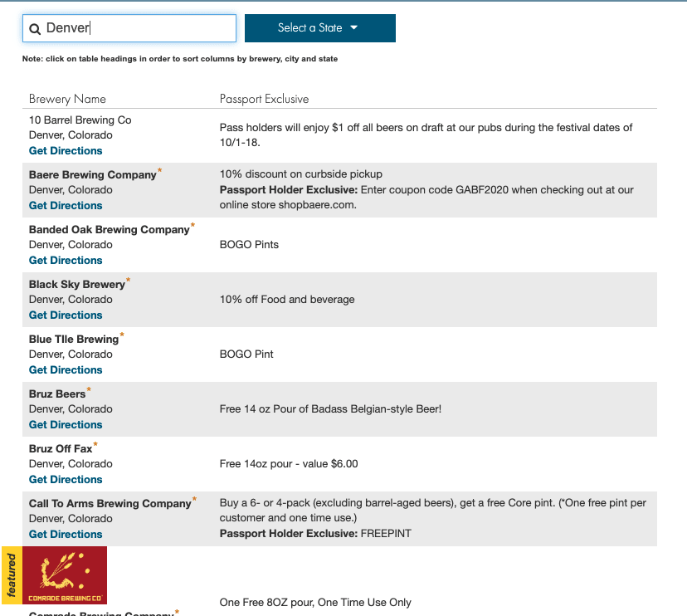Sort by Brewery Name column heading
Image resolution: width=687 pixels, height=616 pixels.
pyautogui.click(x=67, y=99)
